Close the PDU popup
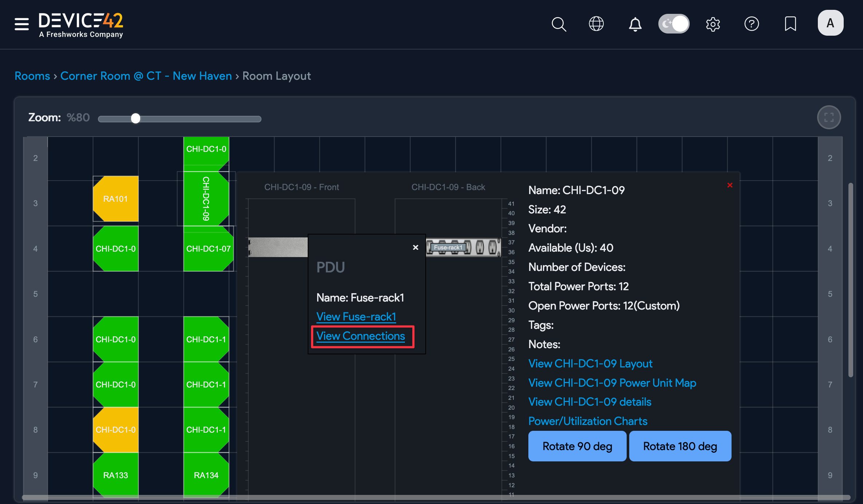Screen dimensions: 863x504 pos(415,247)
